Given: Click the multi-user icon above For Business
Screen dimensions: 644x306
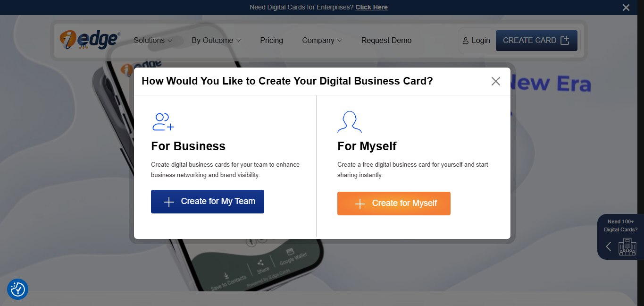Looking at the screenshot, I should point(162,121).
